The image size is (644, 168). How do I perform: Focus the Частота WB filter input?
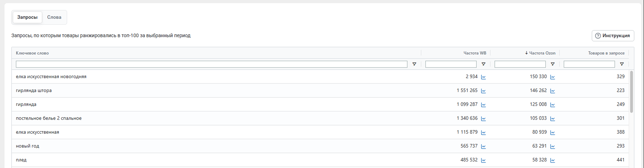(x=450, y=64)
